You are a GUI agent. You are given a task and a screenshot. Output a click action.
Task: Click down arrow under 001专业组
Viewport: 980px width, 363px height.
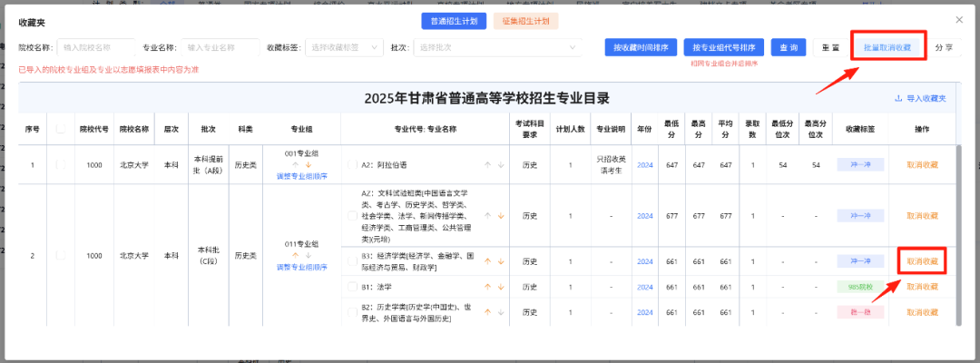click(309, 165)
